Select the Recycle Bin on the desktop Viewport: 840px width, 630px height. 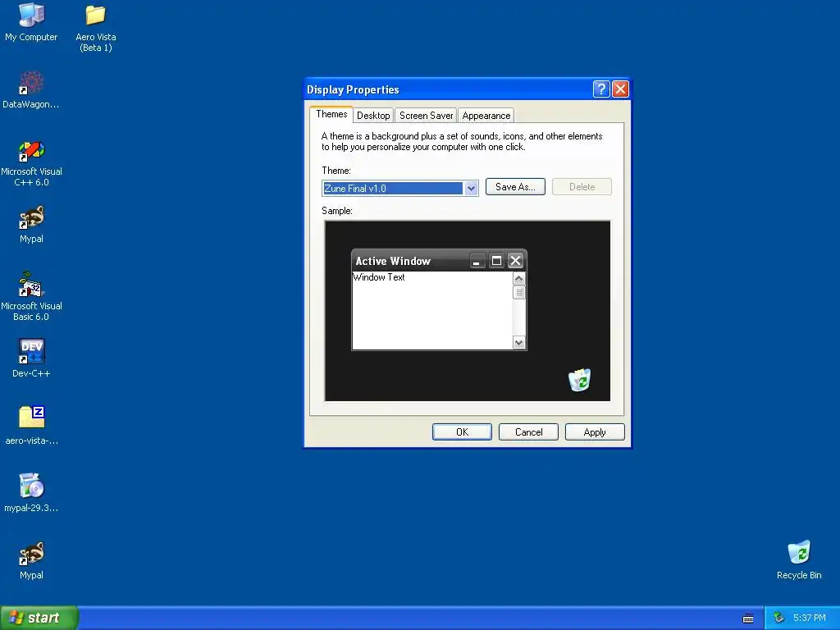pos(799,559)
